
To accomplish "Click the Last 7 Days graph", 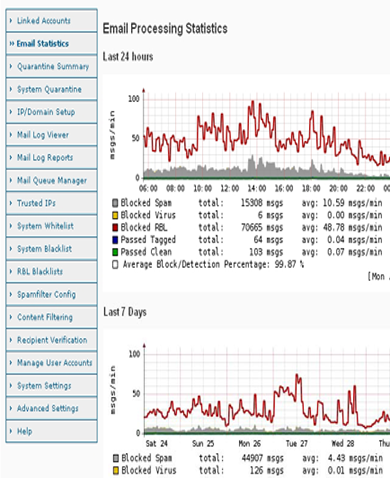I will (267, 391).
